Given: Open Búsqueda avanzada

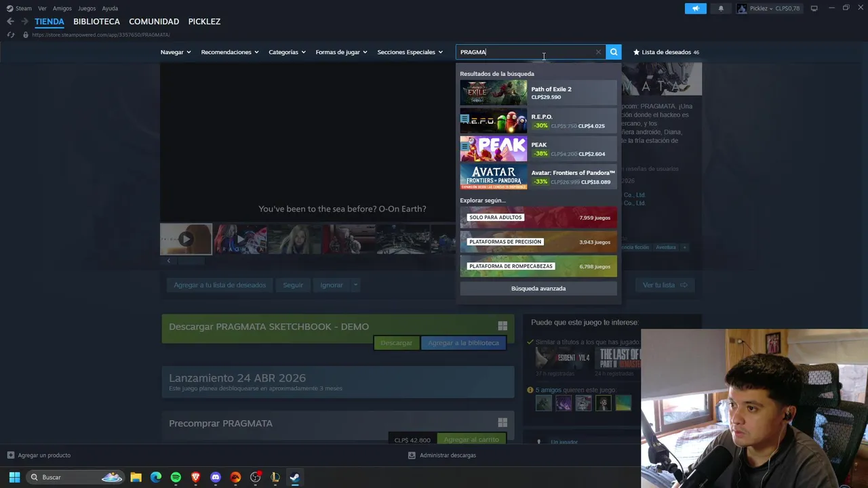Looking at the screenshot, I should (538, 289).
